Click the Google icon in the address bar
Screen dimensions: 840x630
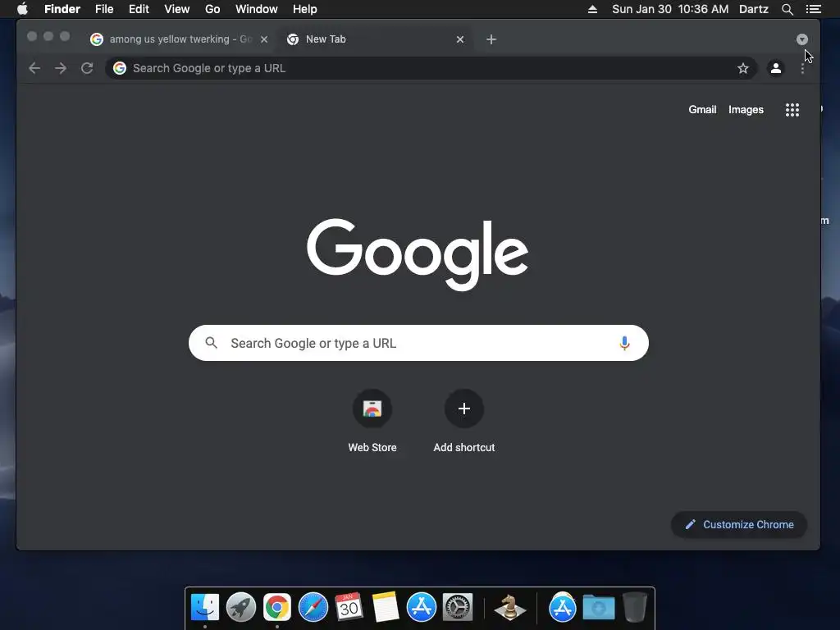(120, 68)
